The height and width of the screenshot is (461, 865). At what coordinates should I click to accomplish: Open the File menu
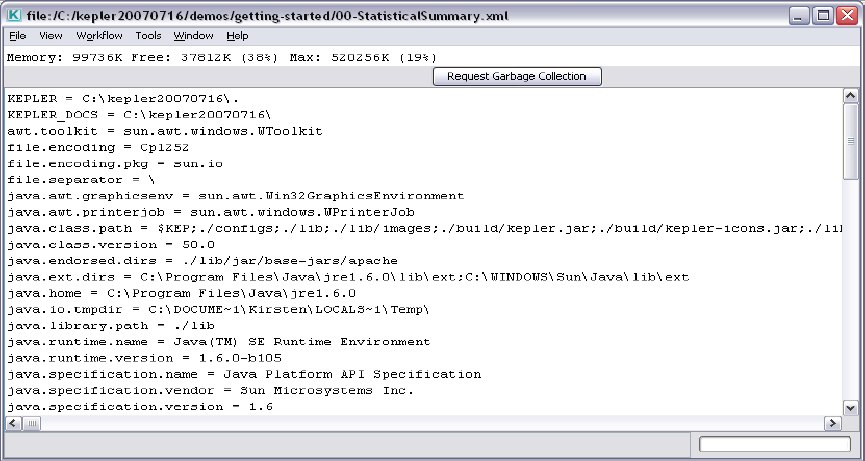18,36
